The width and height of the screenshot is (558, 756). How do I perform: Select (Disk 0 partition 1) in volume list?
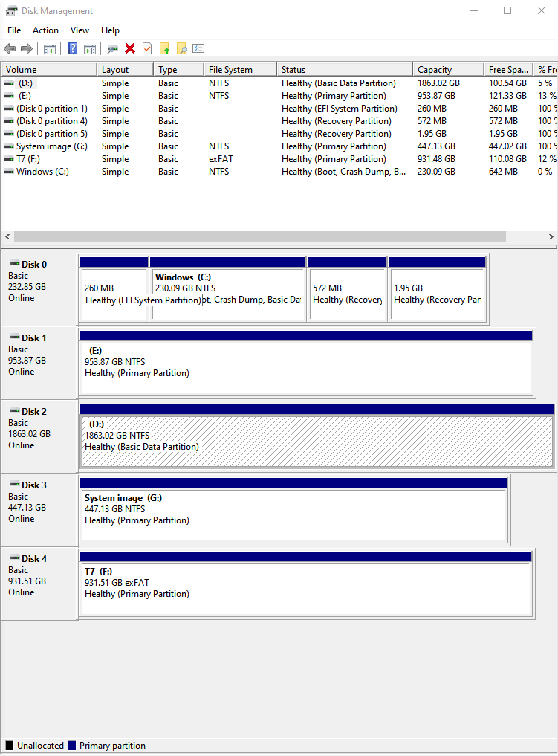tap(52, 109)
